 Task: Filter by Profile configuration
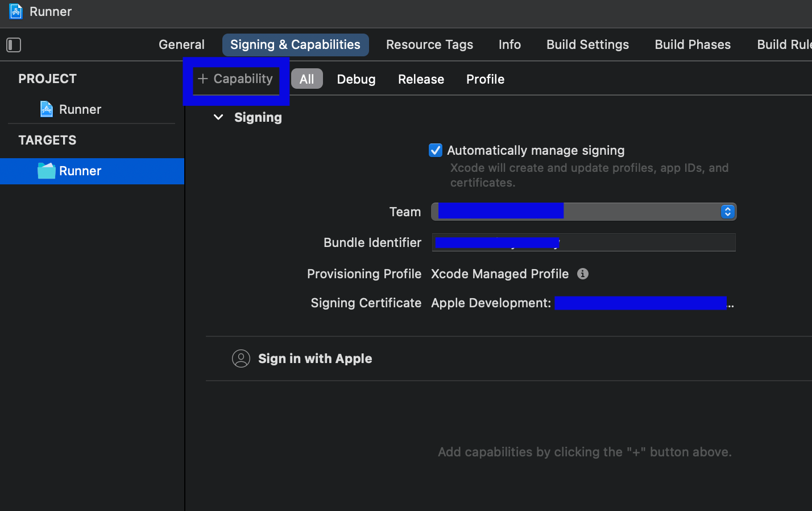pos(485,79)
